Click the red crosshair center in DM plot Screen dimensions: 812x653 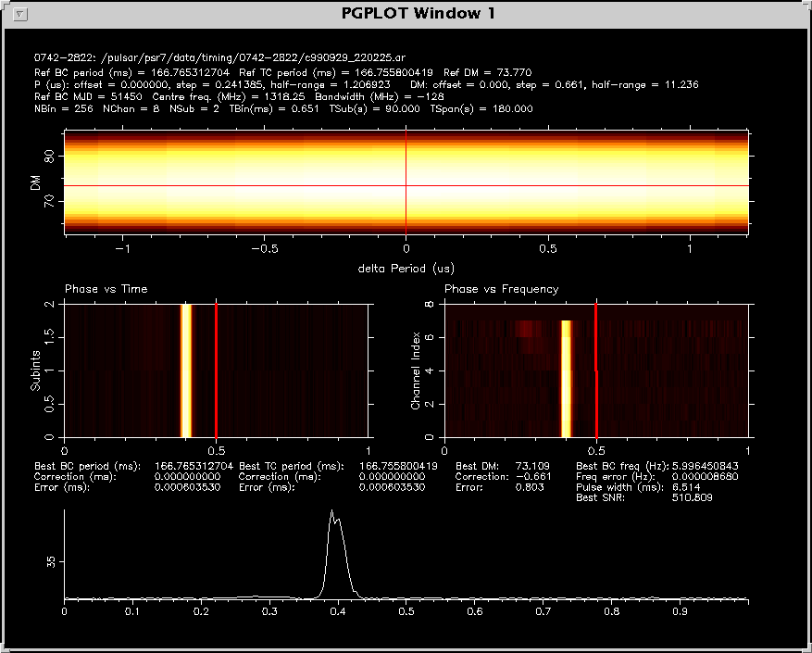click(406, 185)
